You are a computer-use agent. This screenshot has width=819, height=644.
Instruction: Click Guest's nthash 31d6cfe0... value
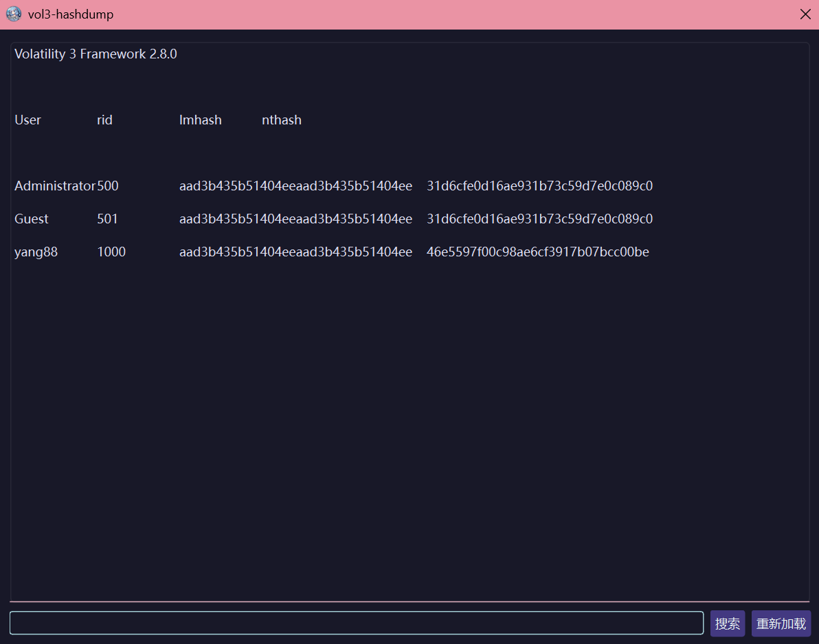pos(539,219)
